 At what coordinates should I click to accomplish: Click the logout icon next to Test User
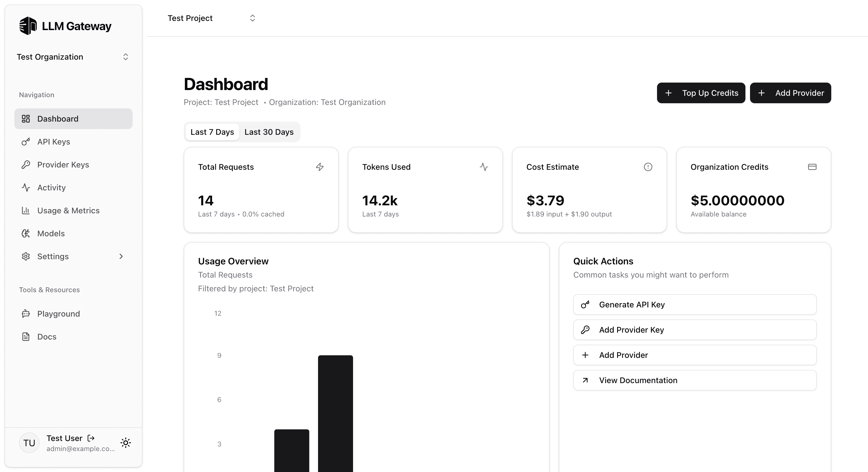[91, 438]
